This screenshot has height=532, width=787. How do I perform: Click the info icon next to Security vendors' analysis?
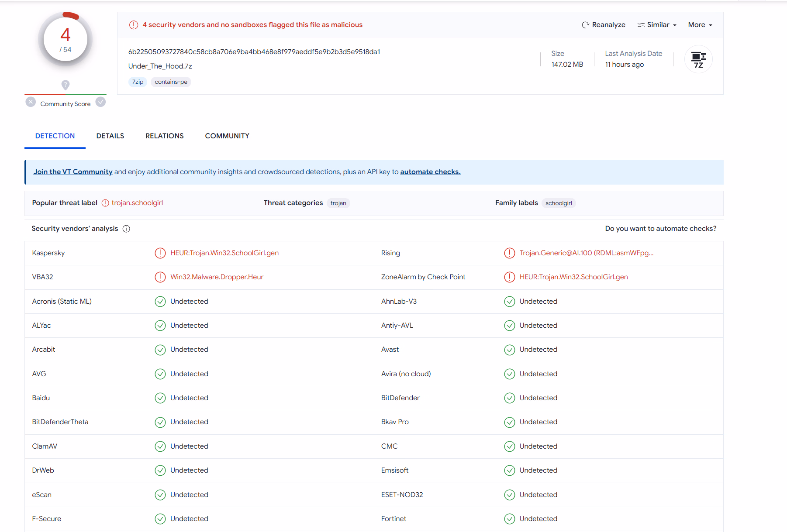126,229
